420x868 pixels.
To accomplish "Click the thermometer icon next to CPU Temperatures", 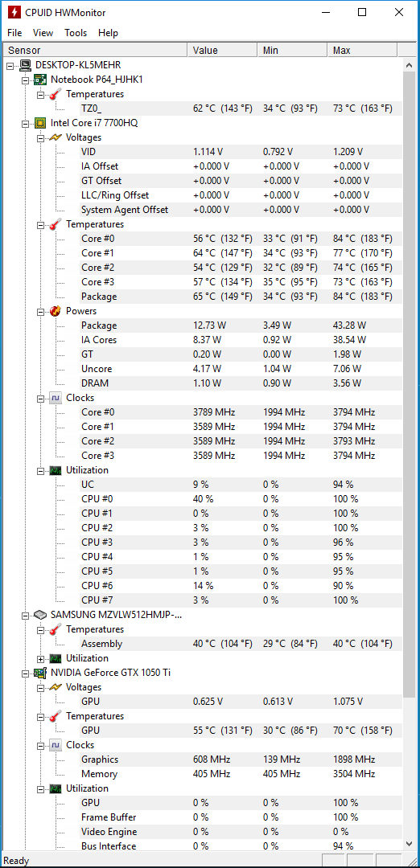I will pos(56,224).
